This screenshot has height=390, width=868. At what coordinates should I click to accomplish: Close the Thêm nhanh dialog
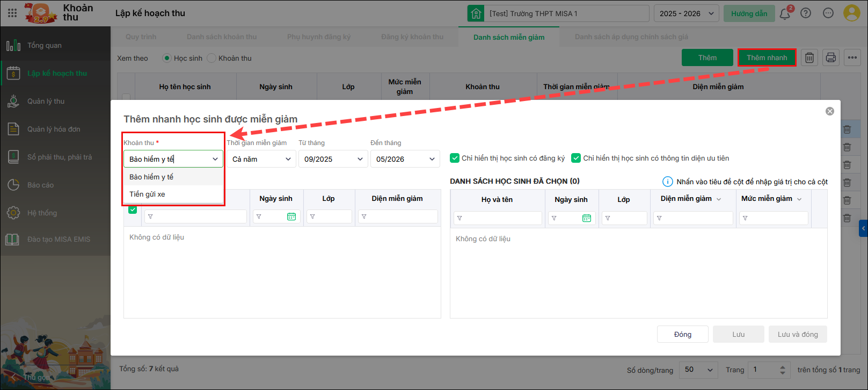(x=830, y=111)
